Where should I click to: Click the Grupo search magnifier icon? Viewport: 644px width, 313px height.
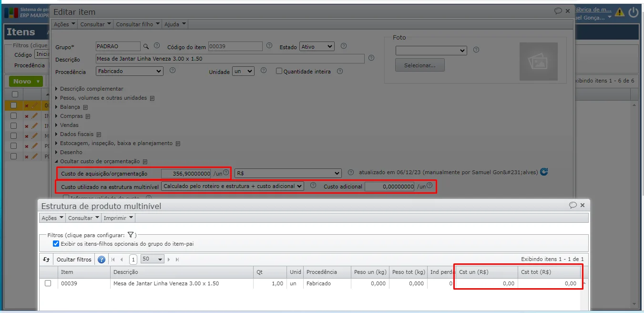pos(146,47)
